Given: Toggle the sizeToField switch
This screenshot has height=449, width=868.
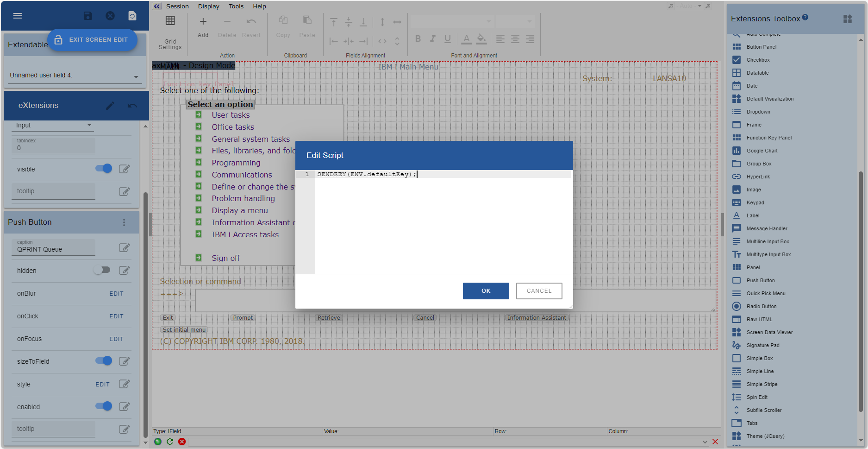Looking at the screenshot, I should coord(104,361).
